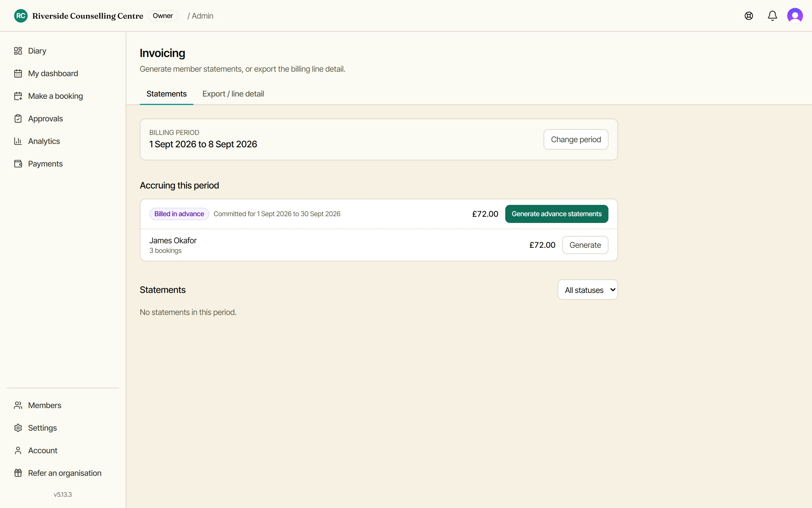This screenshot has width=812, height=508.
Task: Open Settings page
Action: (x=63, y=428)
